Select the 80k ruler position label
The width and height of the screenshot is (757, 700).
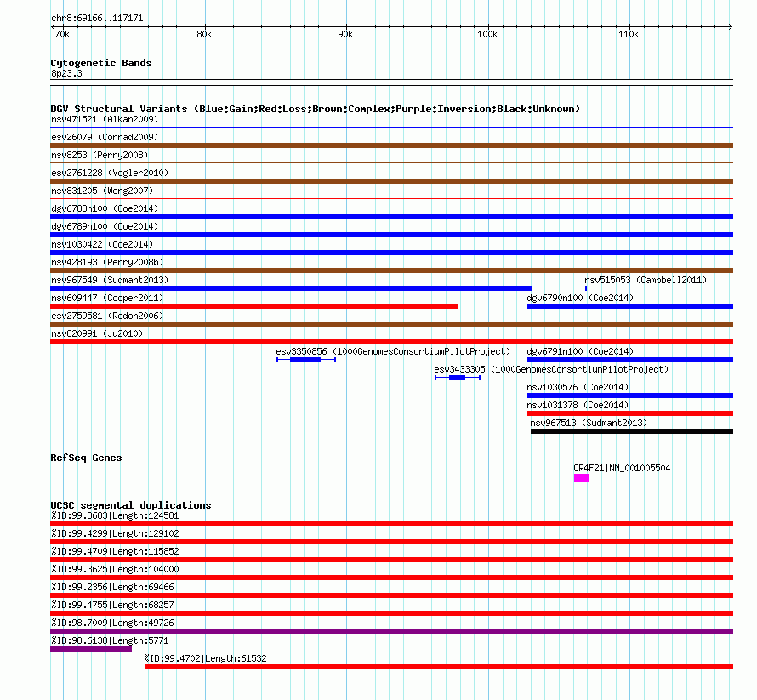pyautogui.click(x=204, y=34)
